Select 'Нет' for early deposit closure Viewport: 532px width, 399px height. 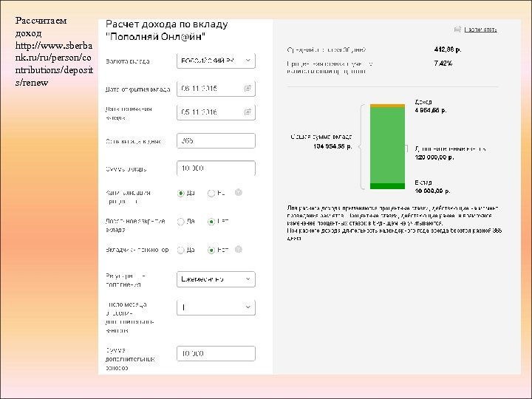[x=211, y=222]
